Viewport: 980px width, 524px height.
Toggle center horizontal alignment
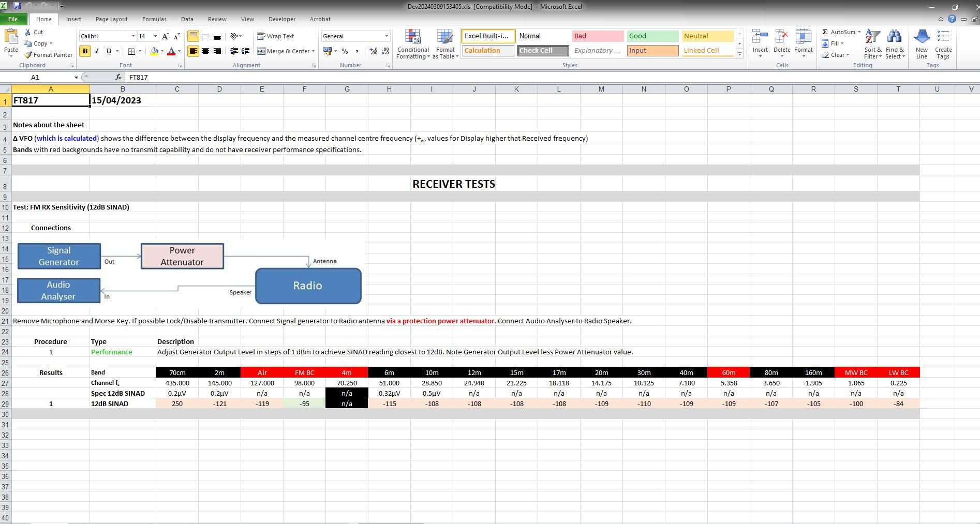click(205, 51)
